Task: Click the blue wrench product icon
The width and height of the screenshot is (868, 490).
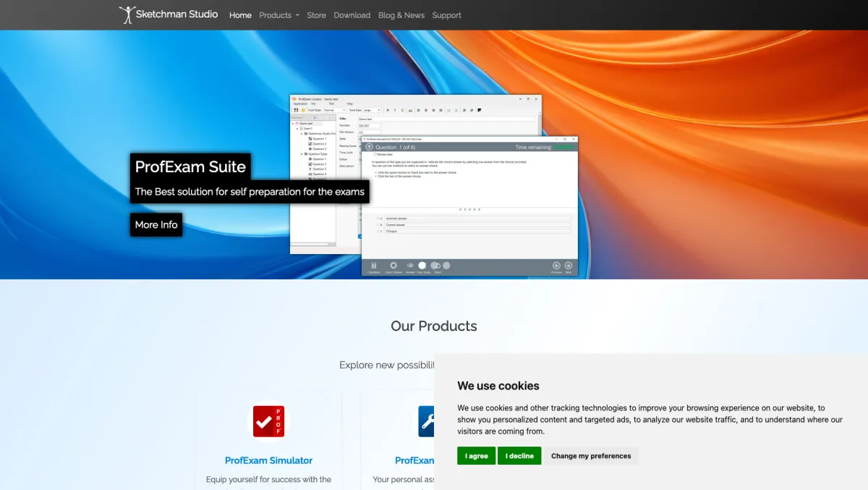Action: pos(426,421)
